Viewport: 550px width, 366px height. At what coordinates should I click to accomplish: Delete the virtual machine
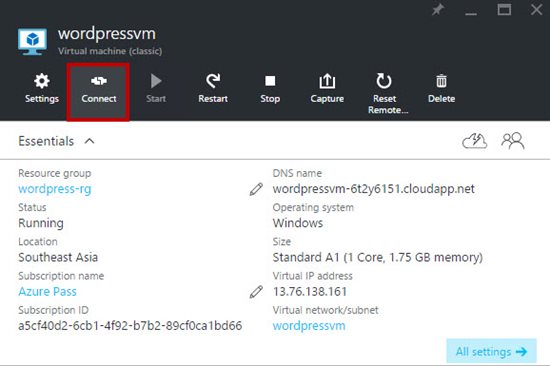click(x=441, y=89)
